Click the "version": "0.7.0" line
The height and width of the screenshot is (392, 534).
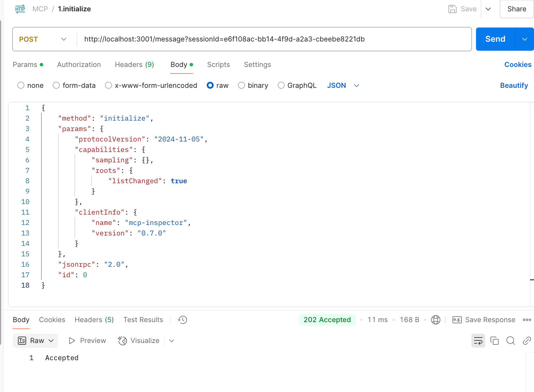click(129, 233)
